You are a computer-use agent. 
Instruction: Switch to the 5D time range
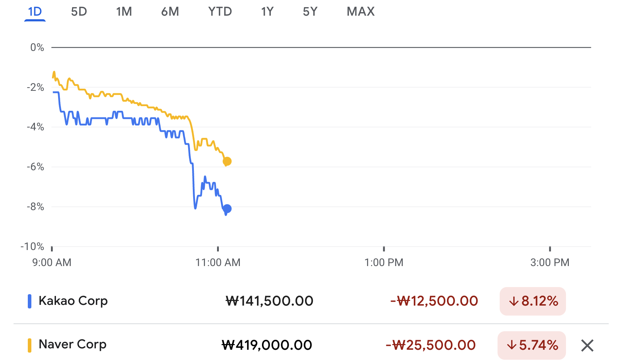tap(79, 12)
